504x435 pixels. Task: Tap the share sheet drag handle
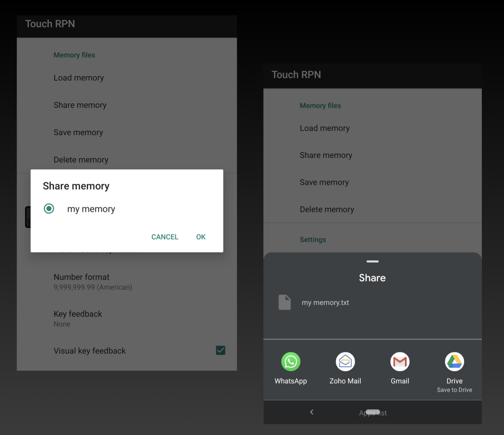(372, 261)
